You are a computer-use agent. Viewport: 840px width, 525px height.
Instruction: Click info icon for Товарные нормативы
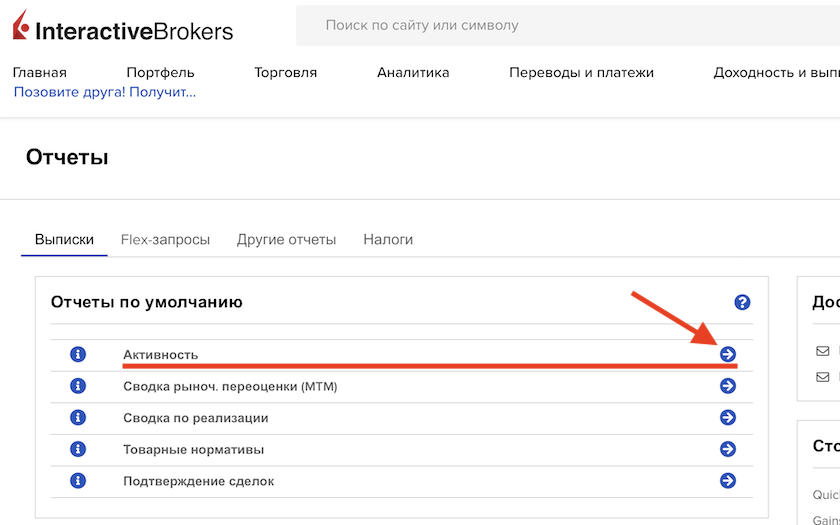(x=78, y=449)
